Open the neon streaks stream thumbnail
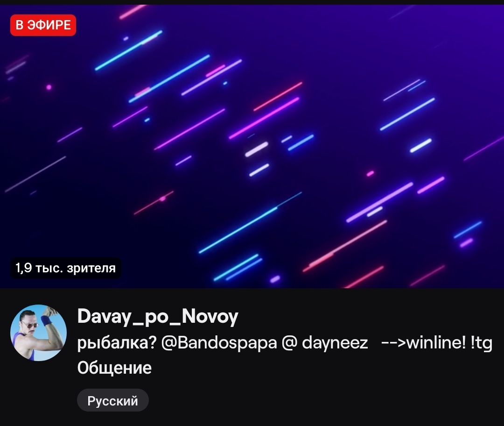Viewport: 504px width, 426px height. (252, 146)
